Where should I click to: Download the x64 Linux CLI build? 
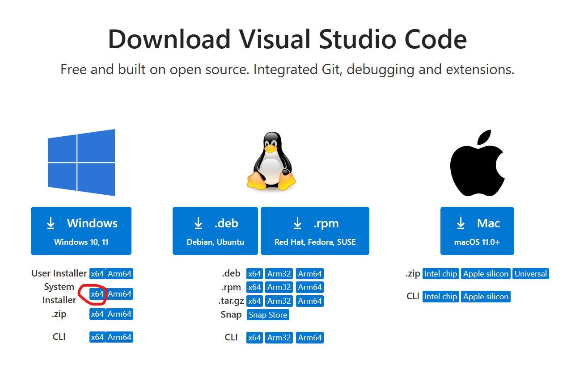[x=254, y=337]
